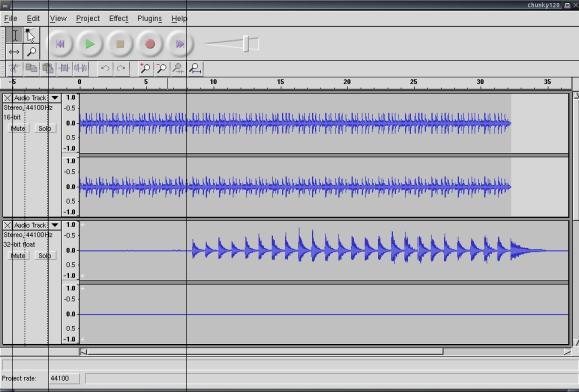Solo the first 16-bit audio track
Screen dimensions: 579x392
tap(45, 128)
